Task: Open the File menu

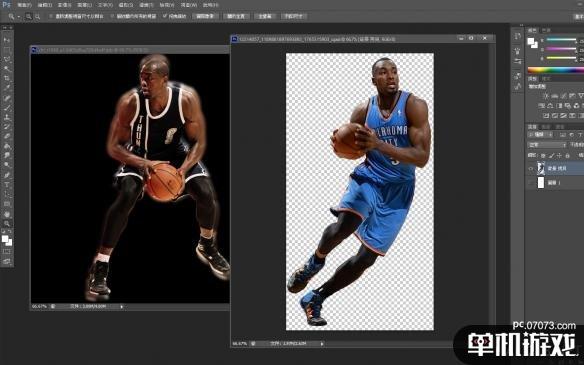Action: 25,5
